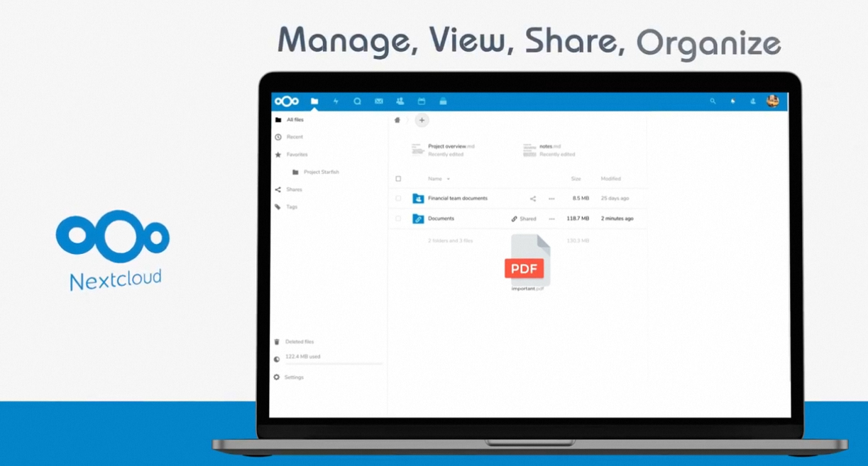Viewport: 868px width, 466px height.
Task: Check the Financial team documents checkbox
Action: (x=398, y=199)
